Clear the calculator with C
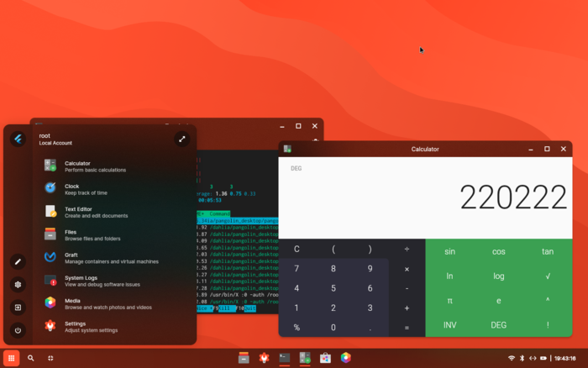This screenshot has height=368, width=588. point(297,249)
